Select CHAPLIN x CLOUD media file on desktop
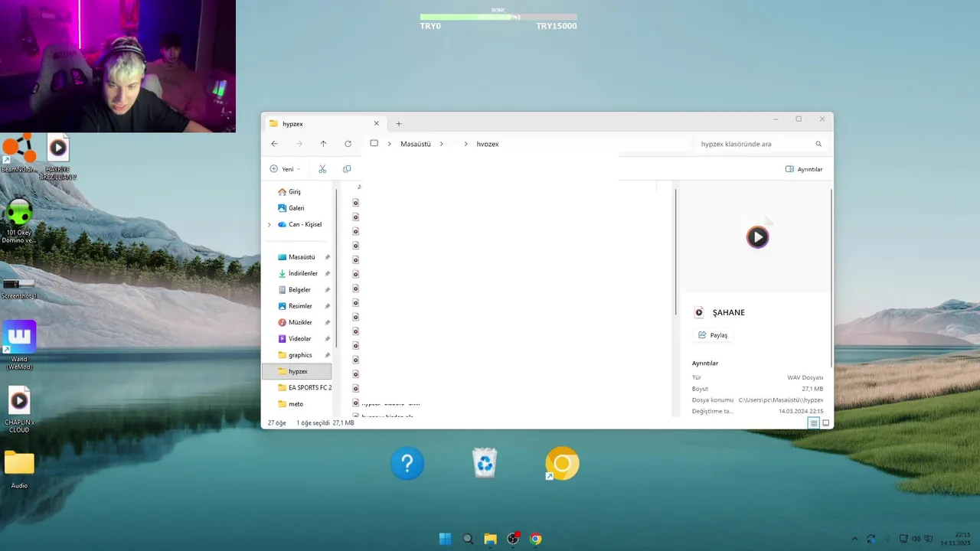This screenshot has height=551, width=980. coord(19,409)
